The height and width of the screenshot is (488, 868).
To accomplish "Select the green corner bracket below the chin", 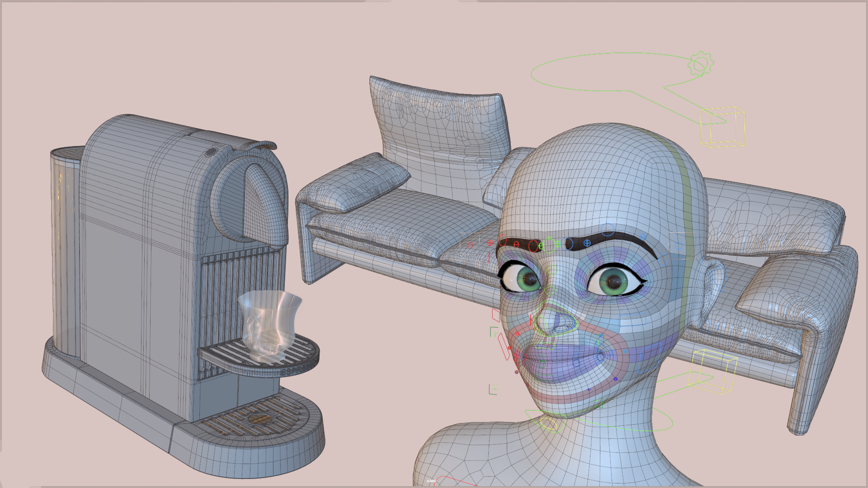I will (493, 389).
